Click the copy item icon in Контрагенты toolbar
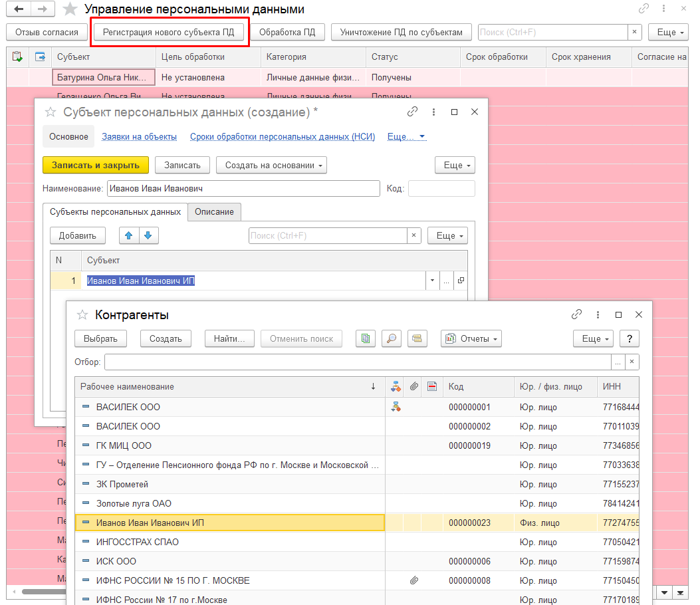The height and width of the screenshot is (605, 700). click(364, 338)
